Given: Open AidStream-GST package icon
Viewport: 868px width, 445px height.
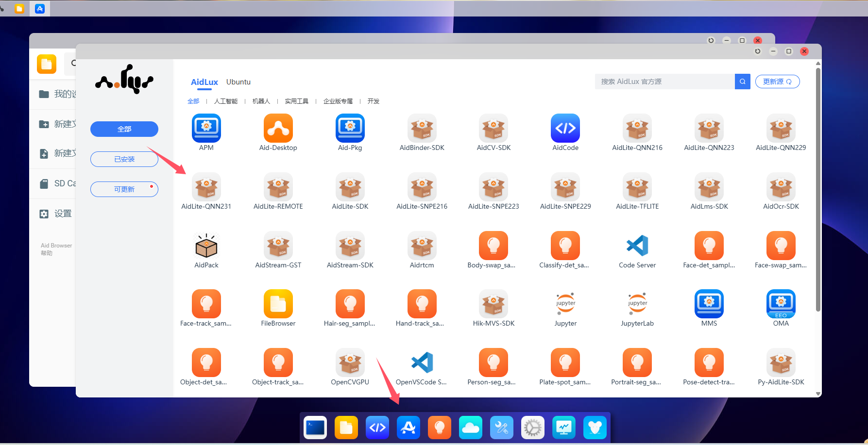Looking at the screenshot, I should (278, 246).
